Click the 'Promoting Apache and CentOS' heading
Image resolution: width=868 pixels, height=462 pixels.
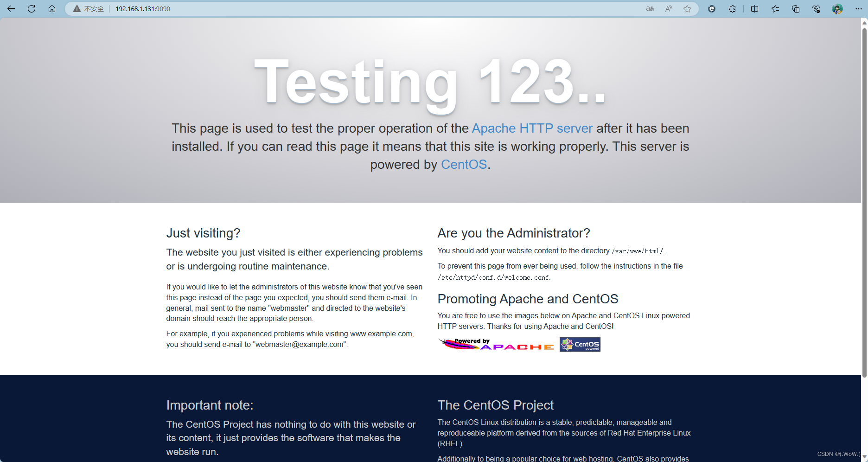coord(528,299)
